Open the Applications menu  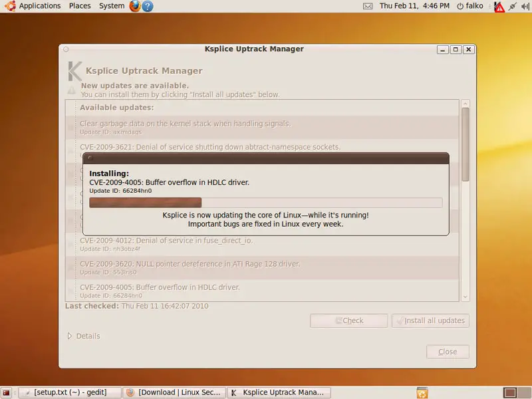pos(40,6)
